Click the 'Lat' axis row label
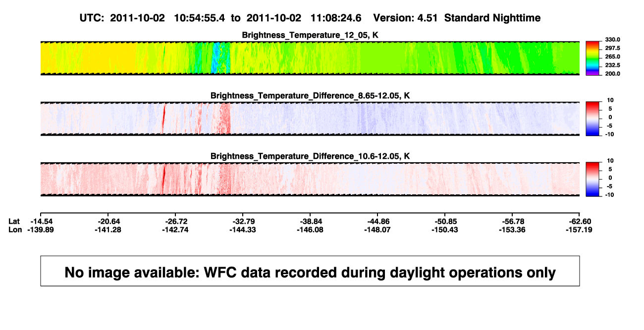The image size is (644, 330). (x=15, y=221)
